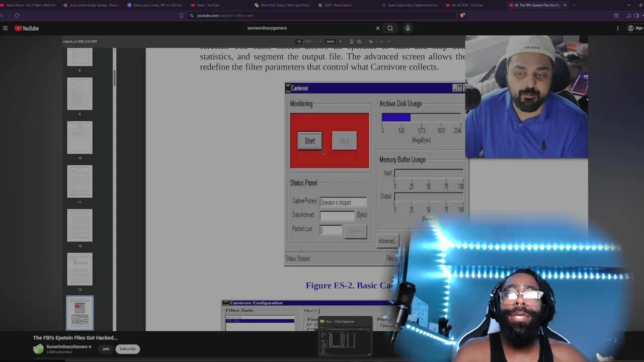The height and width of the screenshot is (362, 644).
Task: Click the Packets Lost field
Action: click(331, 230)
